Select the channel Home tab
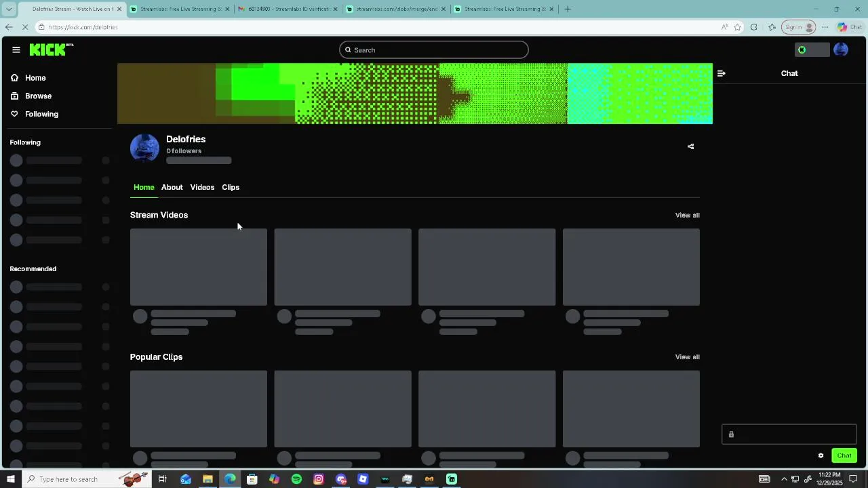The height and width of the screenshot is (488, 868). coord(144,187)
